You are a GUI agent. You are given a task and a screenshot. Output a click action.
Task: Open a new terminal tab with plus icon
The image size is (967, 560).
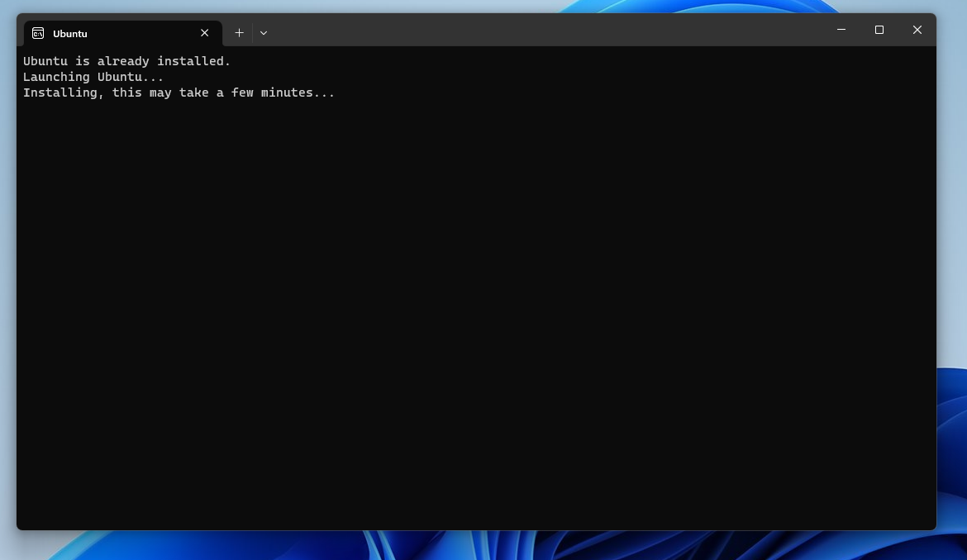pos(239,32)
